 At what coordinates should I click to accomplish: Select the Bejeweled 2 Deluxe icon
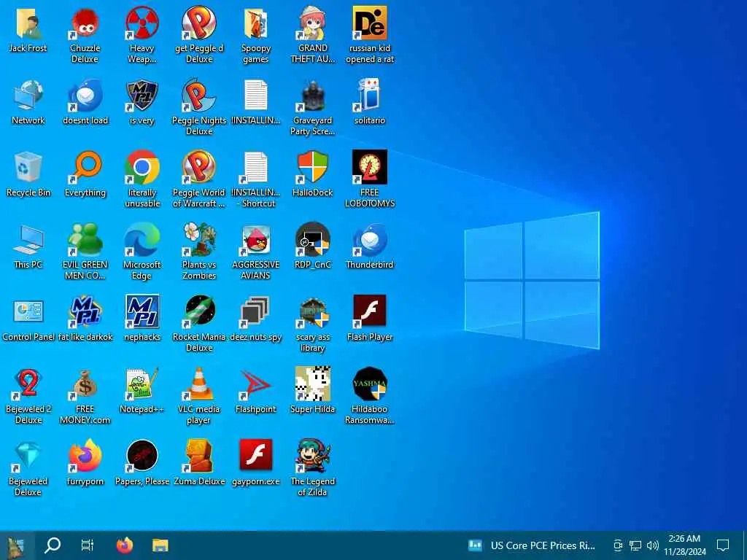click(x=28, y=384)
